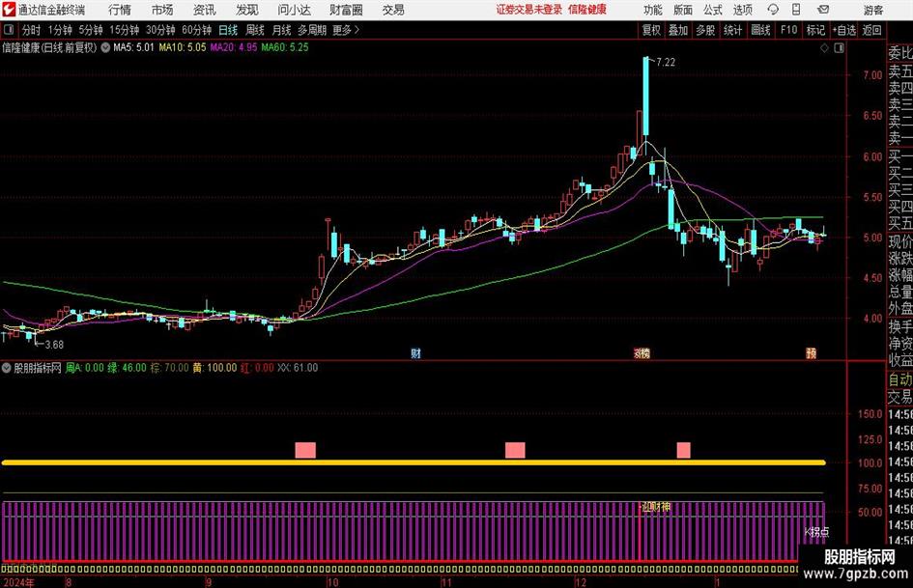Click the 多股 multi-stock button
This screenshot has height=588, width=913.
click(705, 30)
